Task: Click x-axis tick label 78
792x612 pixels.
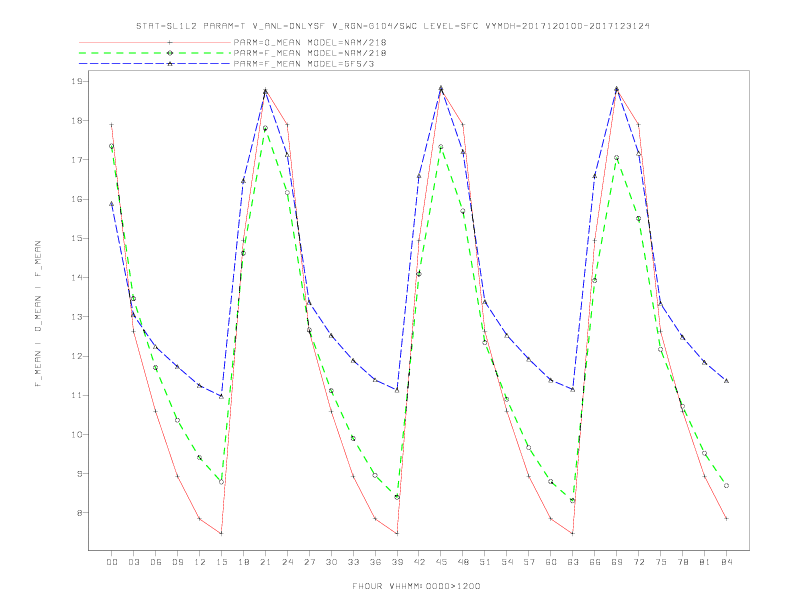Action: pos(682,562)
